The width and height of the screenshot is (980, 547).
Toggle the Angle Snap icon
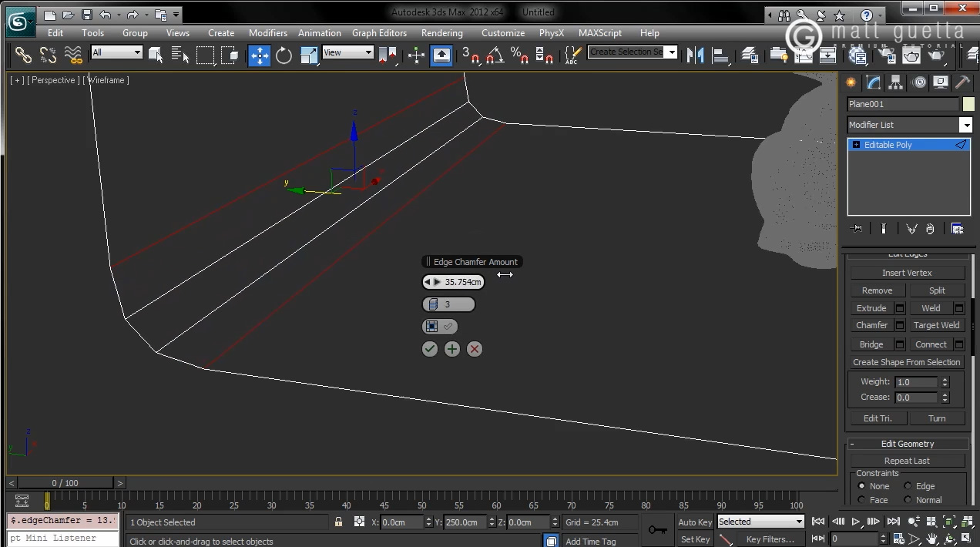click(495, 55)
